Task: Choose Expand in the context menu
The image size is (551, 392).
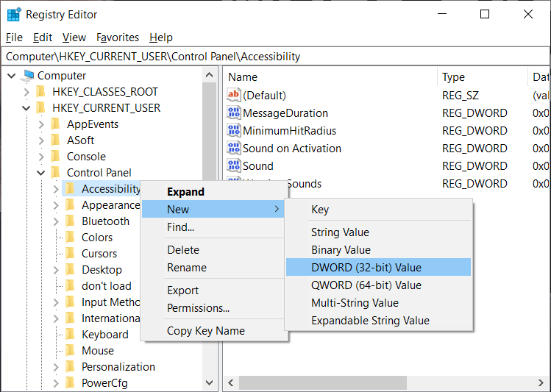Action: [x=213, y=192]
